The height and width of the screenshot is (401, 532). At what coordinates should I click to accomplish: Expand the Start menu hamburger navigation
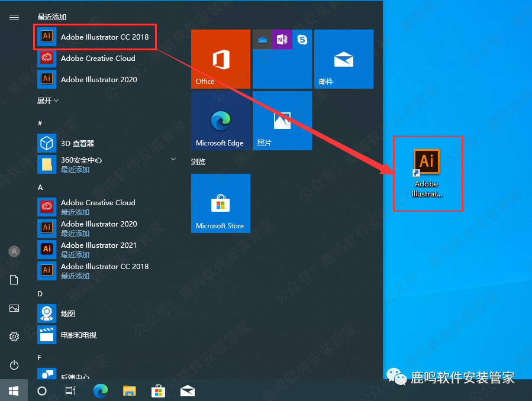pos(14,17)
